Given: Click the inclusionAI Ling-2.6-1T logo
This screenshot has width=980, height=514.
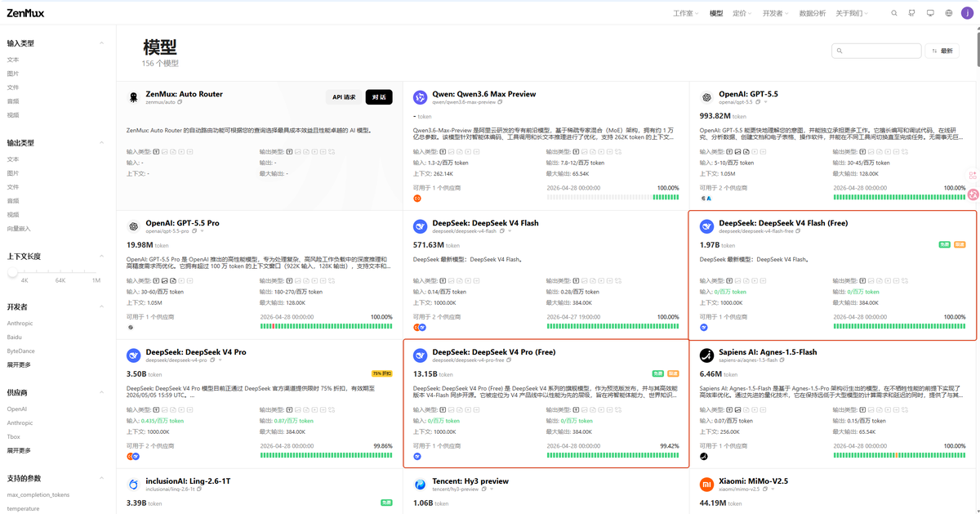Looking at the screenshot, I should click(x=133, y=485).
